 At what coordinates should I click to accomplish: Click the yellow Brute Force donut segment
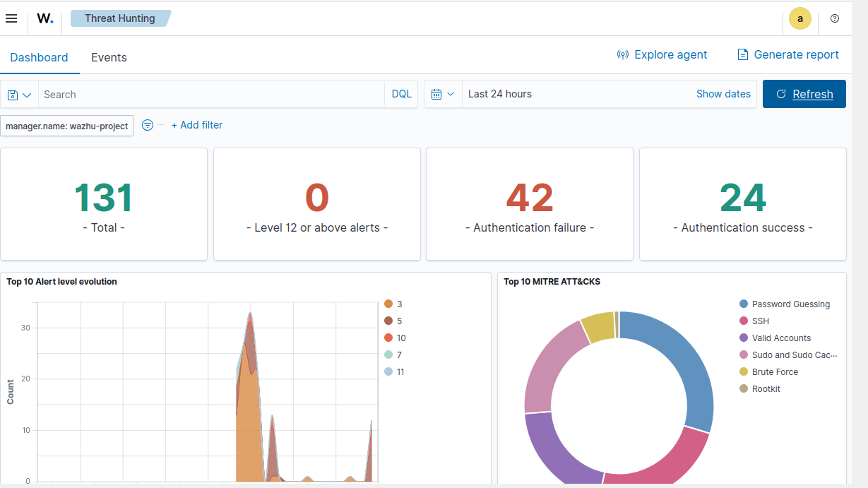(x=599, y=327)
